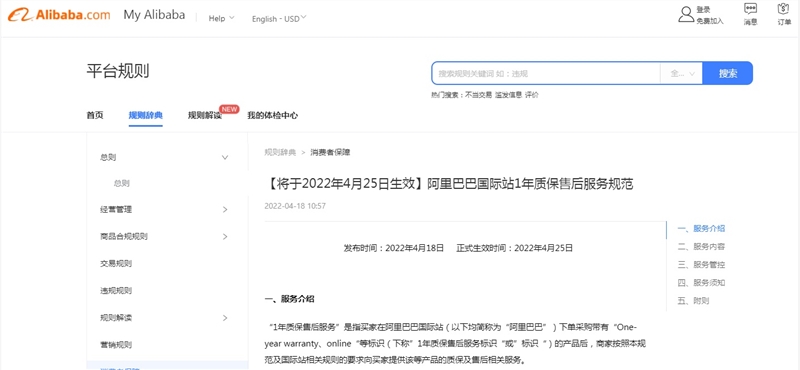Image resolution: width=800 pixels, height=370 pixels.
Task: Click 登录 login link
Action: [703, 10]
